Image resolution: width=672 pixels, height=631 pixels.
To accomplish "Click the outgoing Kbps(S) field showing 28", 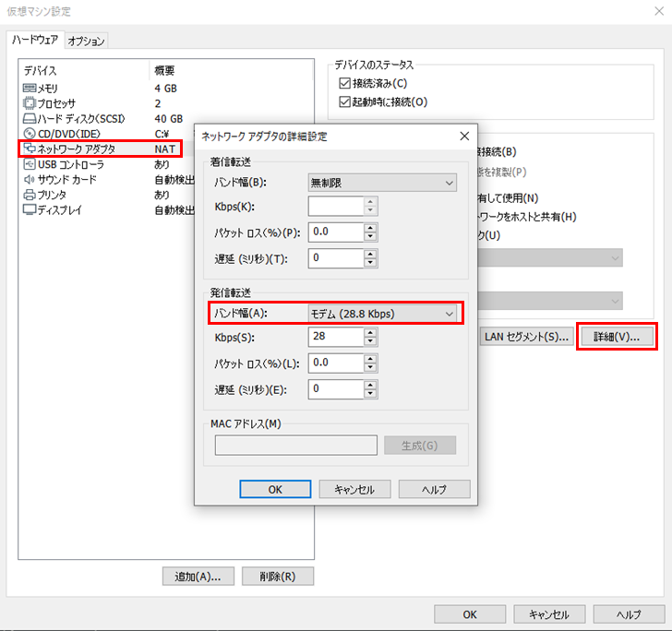I will tap(336, 337).
